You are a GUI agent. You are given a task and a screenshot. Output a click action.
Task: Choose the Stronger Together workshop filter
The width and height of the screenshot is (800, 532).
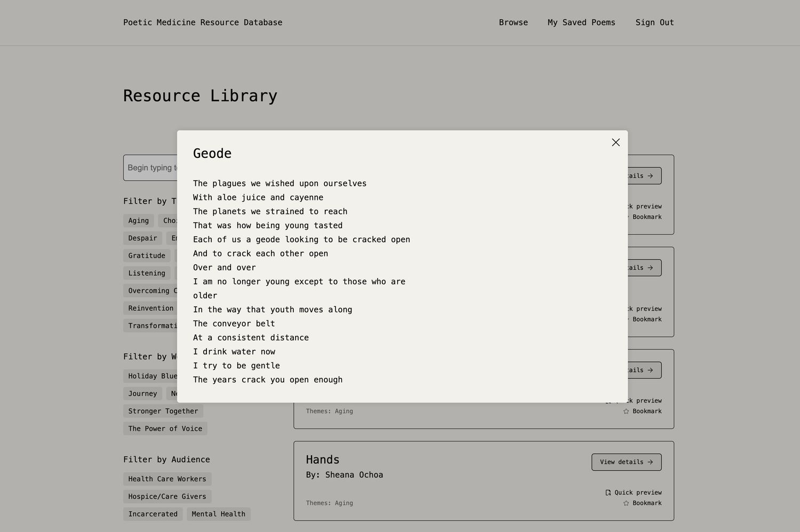click(x=163, y=411)
